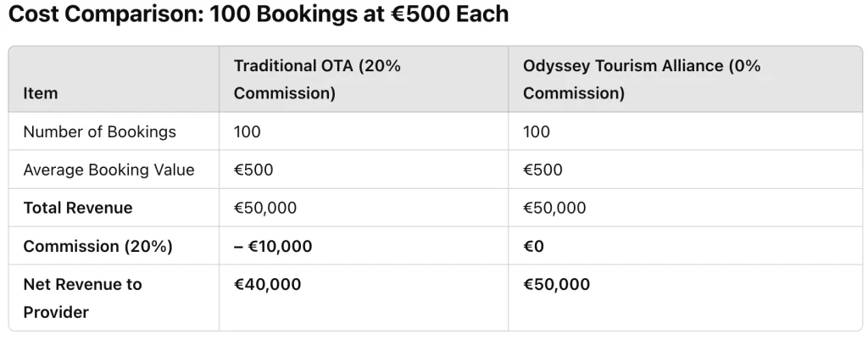This screenshot has height=340, width=868.
Task: Click the "Total Revenue" row label
Action: point(78,208)
